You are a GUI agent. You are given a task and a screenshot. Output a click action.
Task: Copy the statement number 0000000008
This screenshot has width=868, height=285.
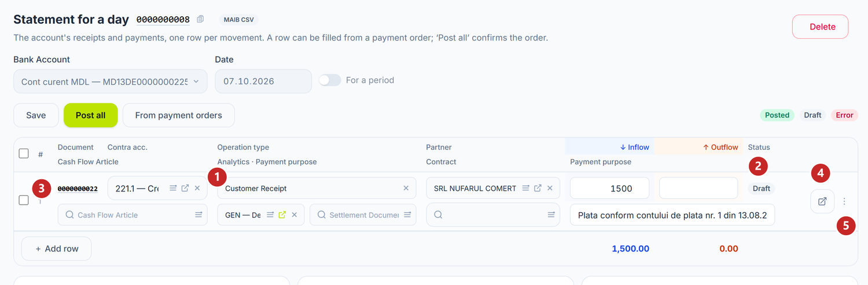point(200,19)
